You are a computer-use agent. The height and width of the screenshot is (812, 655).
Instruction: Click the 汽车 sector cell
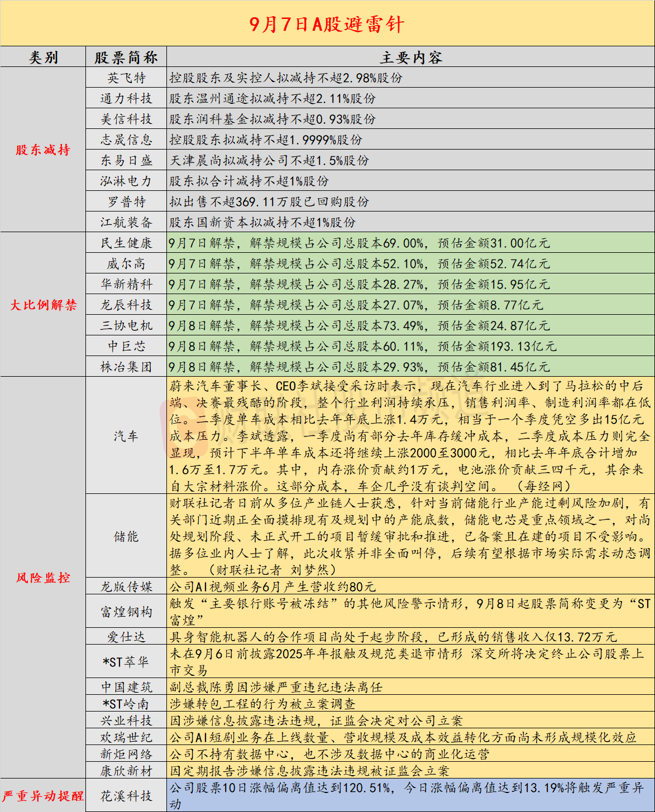(126, 436)
